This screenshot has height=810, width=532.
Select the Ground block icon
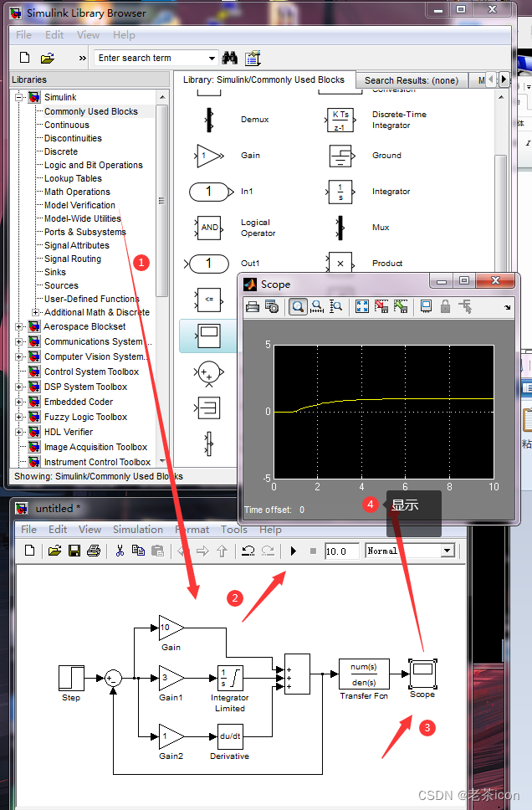pos(342,156)
